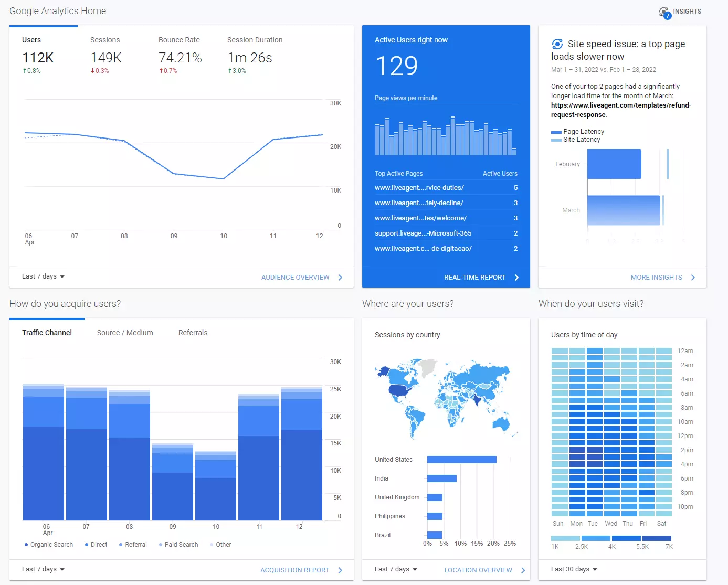Open the Insights panel icon
The width and height of the screenshot is (728, 585).
[664, 11]
